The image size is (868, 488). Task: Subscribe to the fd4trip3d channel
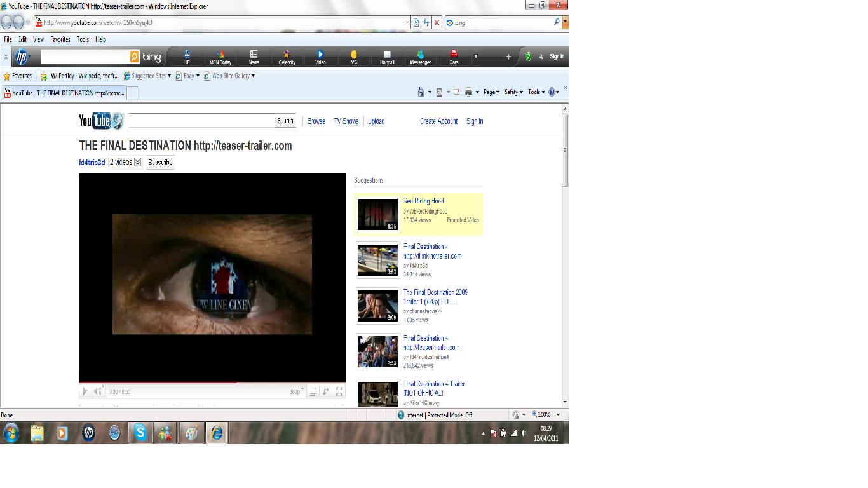tap(160, 162)
